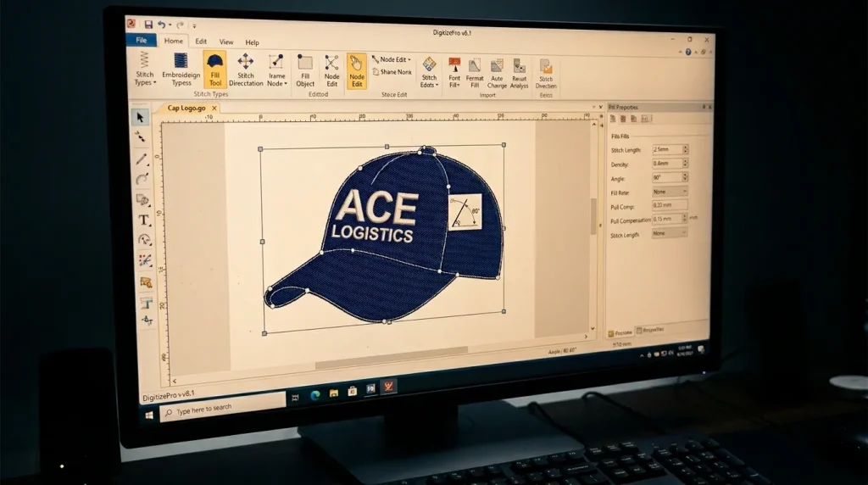Click the Type here to search box
Image resolution: width=868 pixels, height=485 pixels.
[x=223, y=409]
